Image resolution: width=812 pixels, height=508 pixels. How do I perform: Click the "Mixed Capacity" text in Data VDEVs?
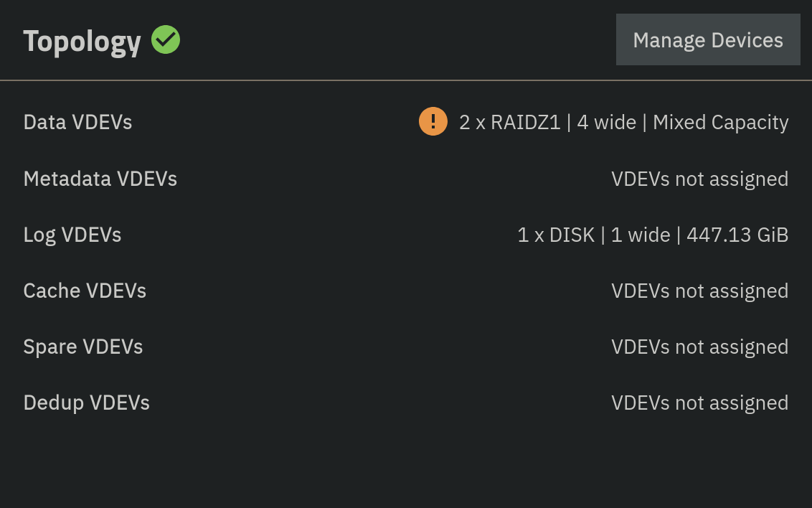(720, 122)
